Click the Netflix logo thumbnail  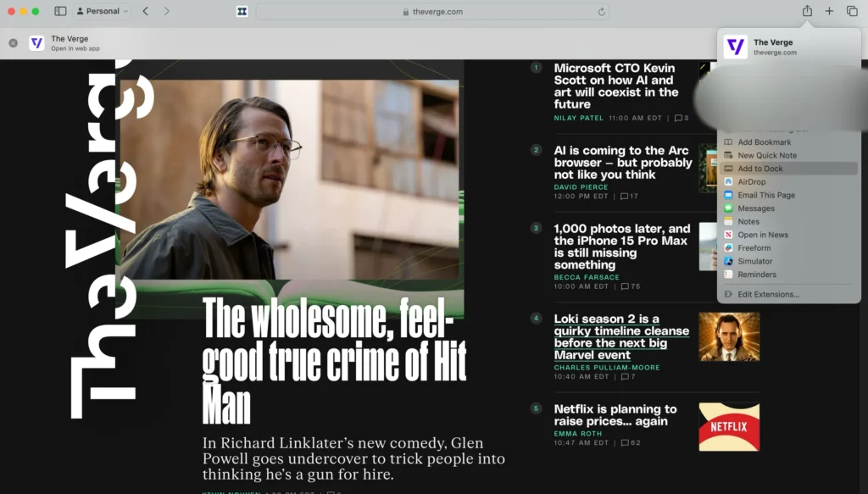coord(729,427)
